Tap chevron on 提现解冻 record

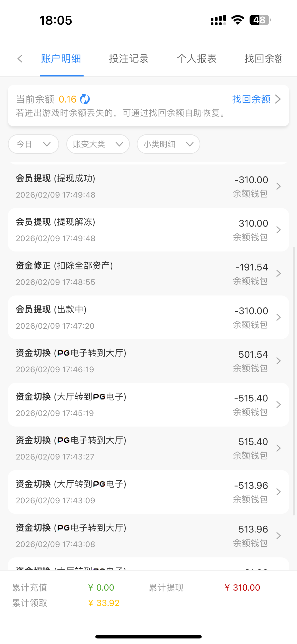coord(279,230)
